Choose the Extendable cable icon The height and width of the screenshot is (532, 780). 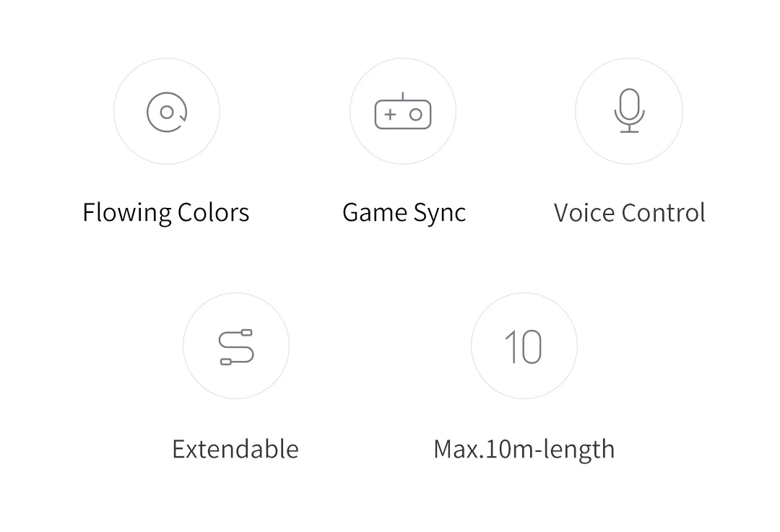click(236, 346)
